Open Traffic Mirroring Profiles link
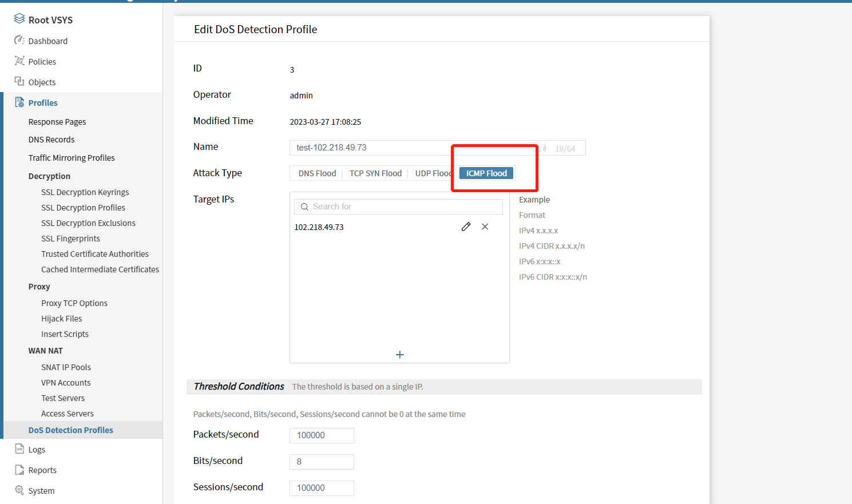 tap(72, 158)
